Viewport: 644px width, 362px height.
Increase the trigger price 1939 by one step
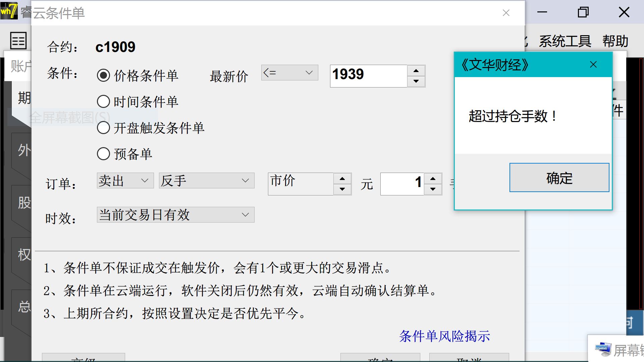point(416,71)
